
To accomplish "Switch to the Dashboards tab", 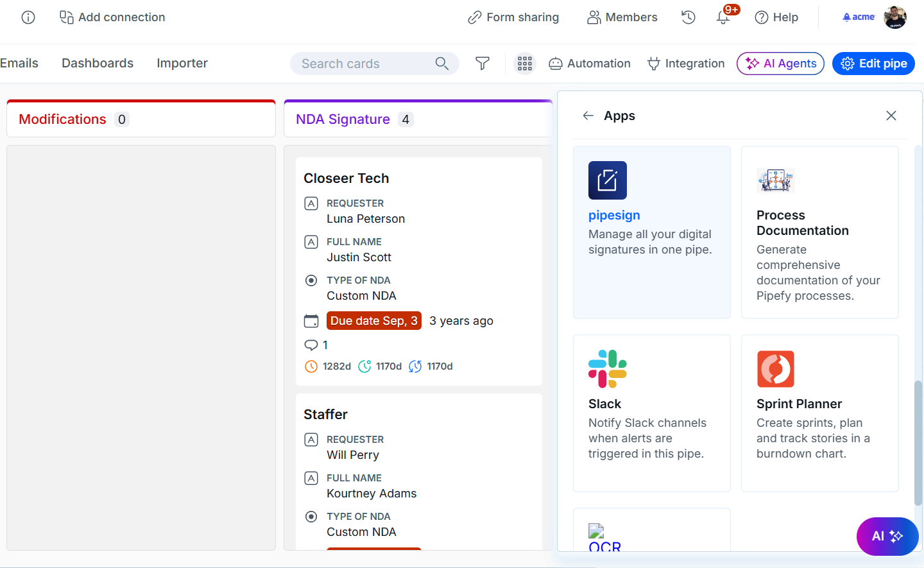I will [x=98, y=63].
